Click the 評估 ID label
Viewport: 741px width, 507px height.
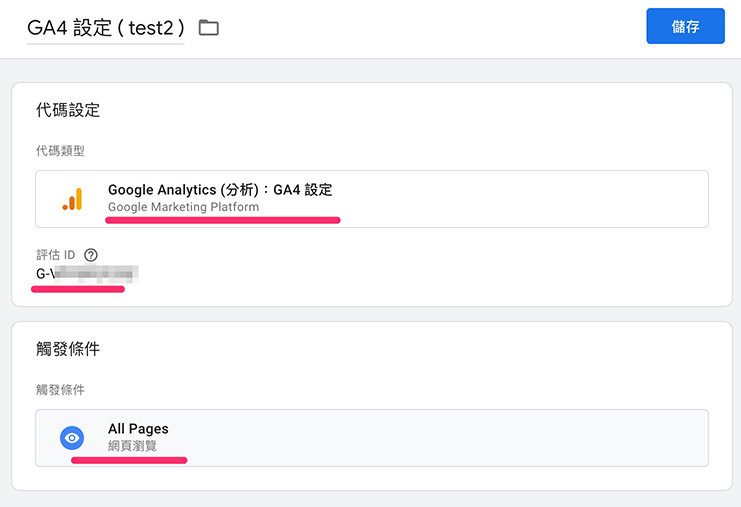pos(56,255)
